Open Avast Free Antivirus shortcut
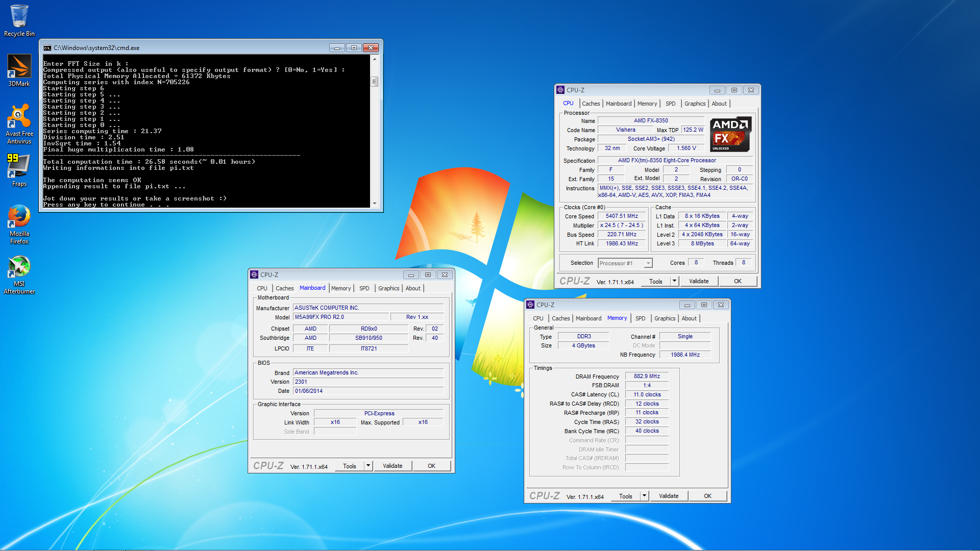Image resolution: width=980 pixels, height=551 pixels. coord(19,124)
